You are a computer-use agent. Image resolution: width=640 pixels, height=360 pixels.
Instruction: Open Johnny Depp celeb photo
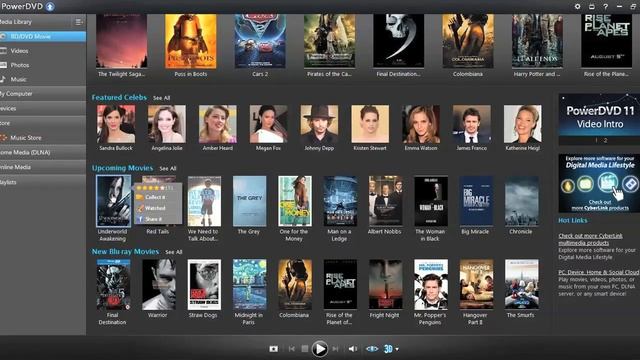pyautogui.click(x=319, y=124)
